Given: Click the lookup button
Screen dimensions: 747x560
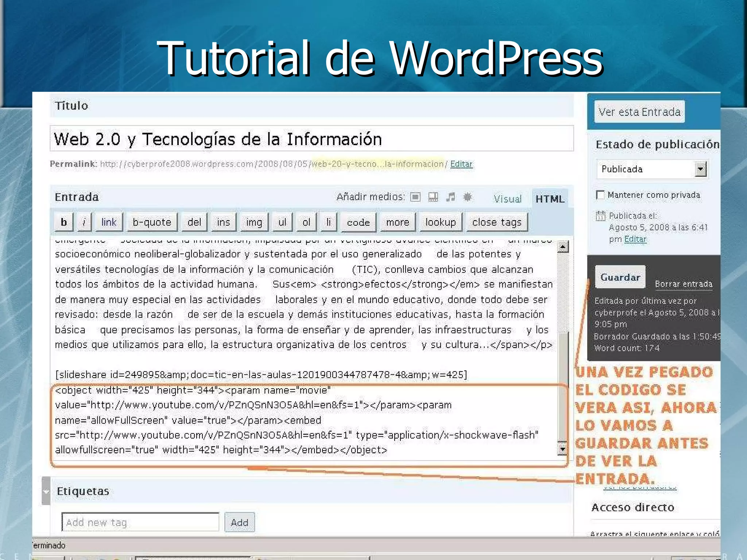Looking at the screenshot, I should click(441, 222).
